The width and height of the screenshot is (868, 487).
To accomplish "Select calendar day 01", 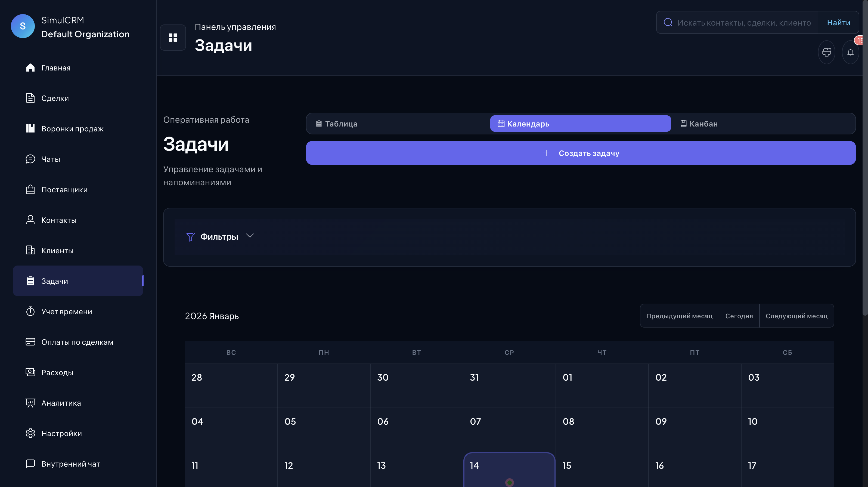I will (602, 386).
